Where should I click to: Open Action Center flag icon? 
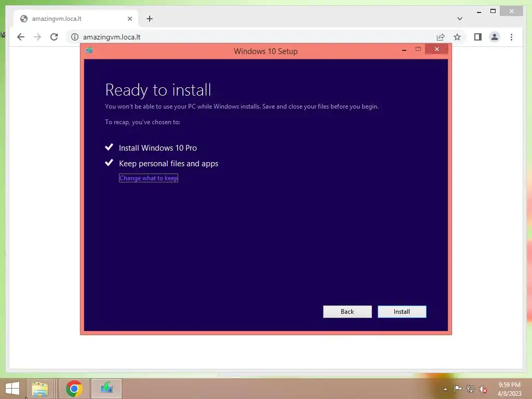[458, 389]
